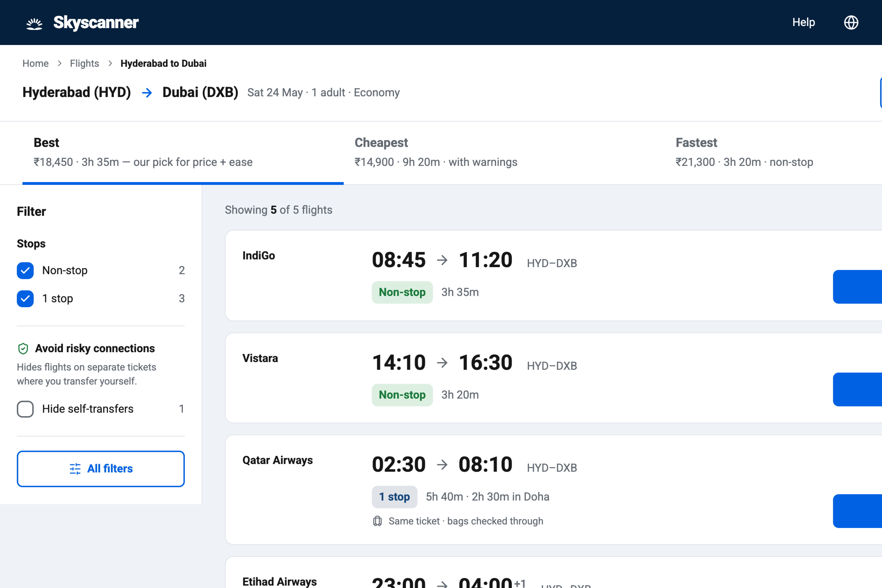Screen dimensions: 882x588
Task: Open the Qatar Airways 02:30 flight card
Action: click(x=554, y=490)
